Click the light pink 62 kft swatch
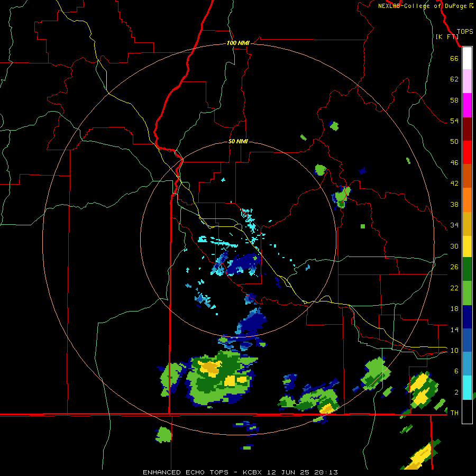 coord(467,81)
